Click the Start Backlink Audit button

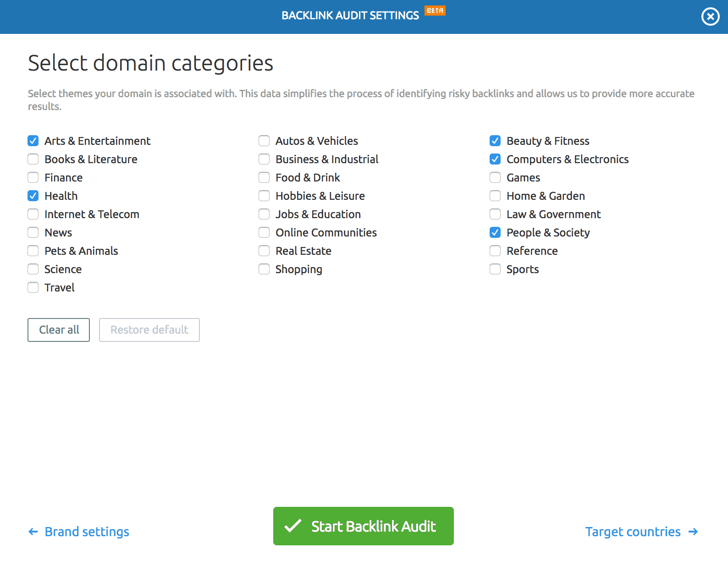[x=363, y=526]
